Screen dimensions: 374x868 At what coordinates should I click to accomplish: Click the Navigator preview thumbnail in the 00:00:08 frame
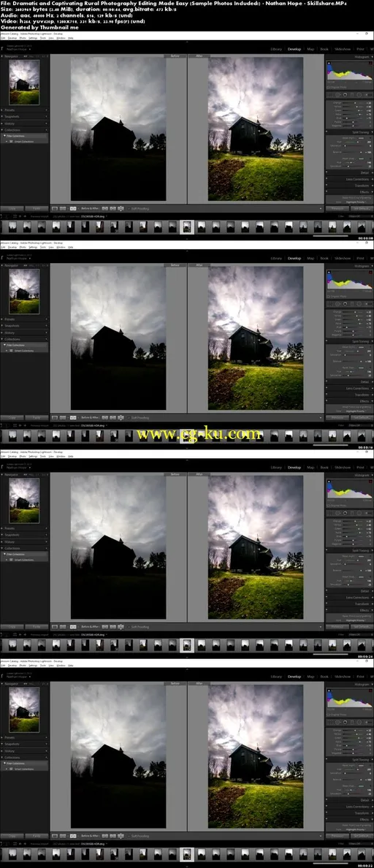pos(24,83)
